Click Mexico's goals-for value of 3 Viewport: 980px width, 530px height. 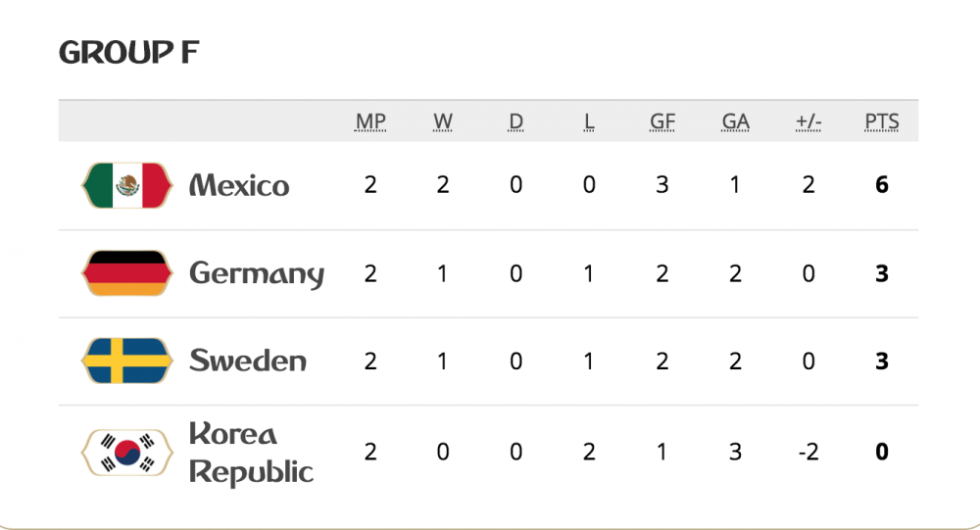(662, 185)
